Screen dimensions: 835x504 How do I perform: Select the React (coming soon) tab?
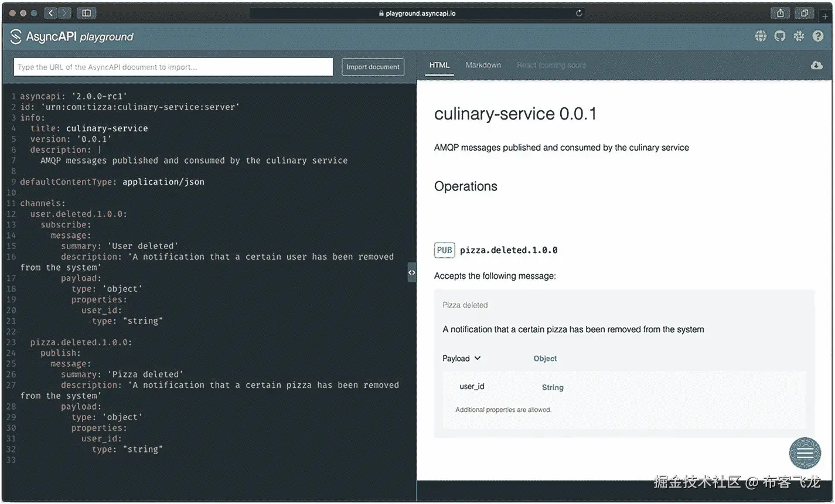tap(551, 65)
